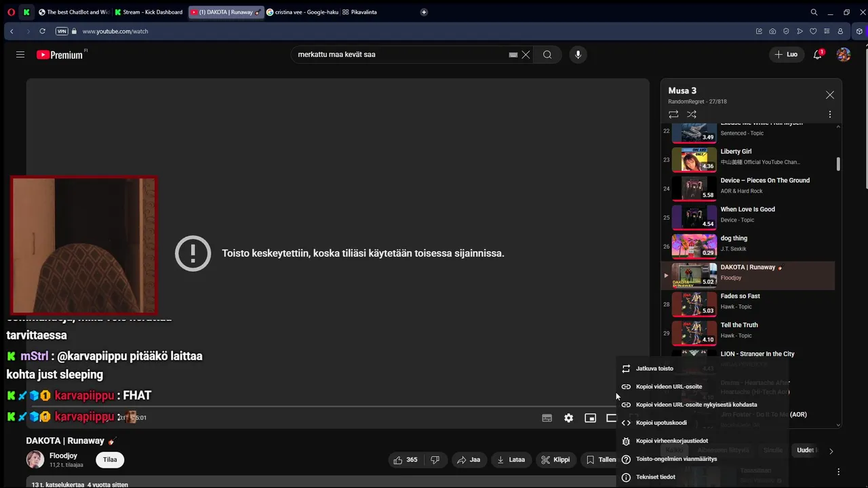
Task: Open the Floodjoy channel avatar
Action: (35, 460)
